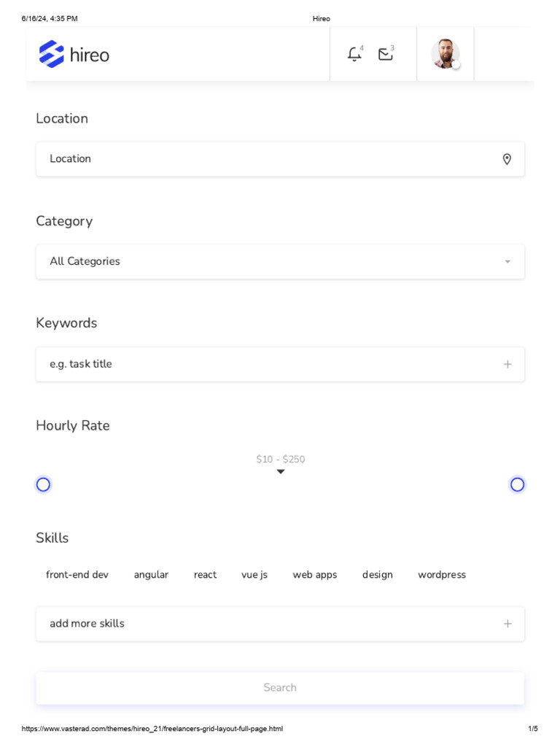The height and width of the screenshot is (747, 560).
Task: Click the Skills heading
Action: click(x=52, y=538)
